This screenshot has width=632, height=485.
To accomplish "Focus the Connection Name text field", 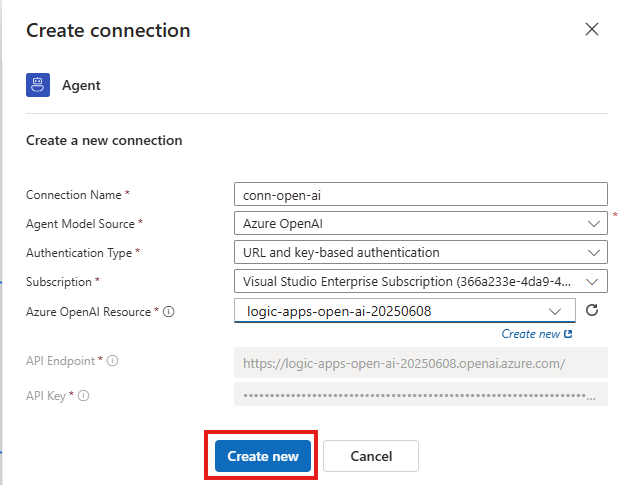I will tap(419, 195).
